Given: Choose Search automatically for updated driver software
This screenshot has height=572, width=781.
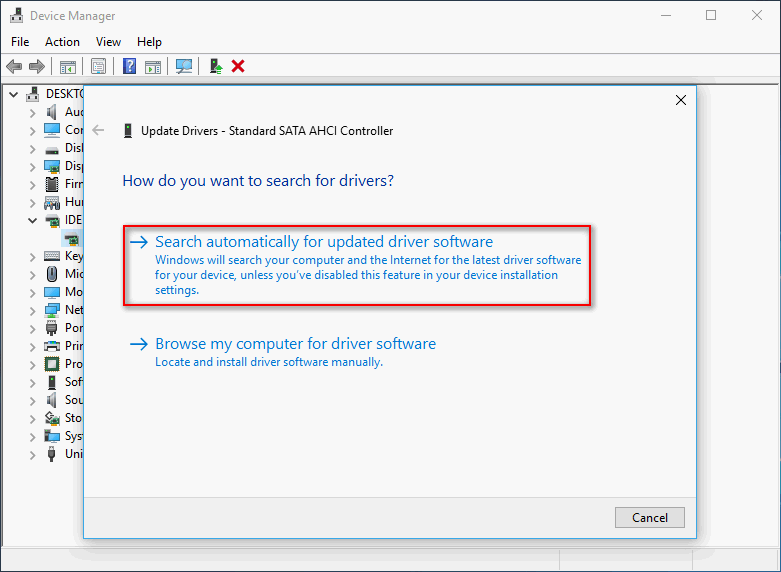Looking at the screenshot, I should point(324,242).
